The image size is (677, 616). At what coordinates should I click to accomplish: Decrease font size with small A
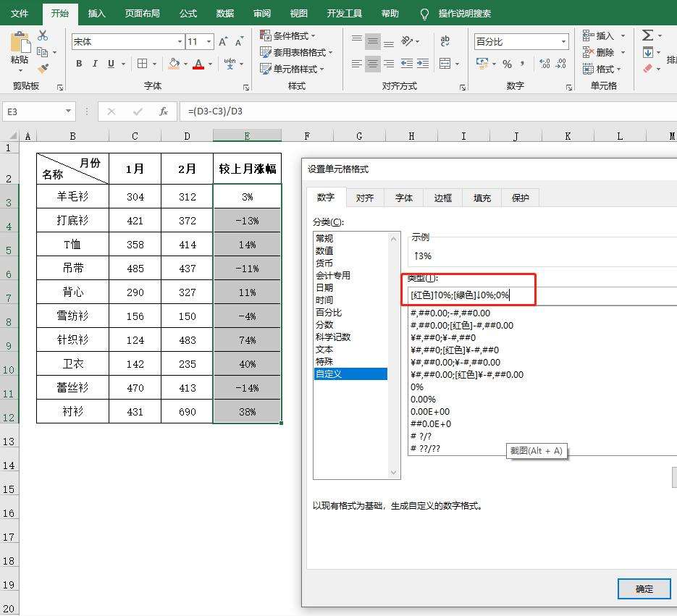click(x=239, y=41)
